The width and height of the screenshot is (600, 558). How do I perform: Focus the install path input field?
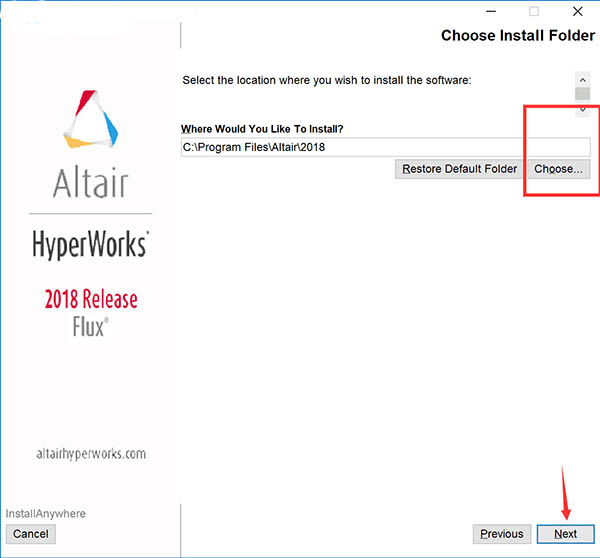tap(385, 147)
